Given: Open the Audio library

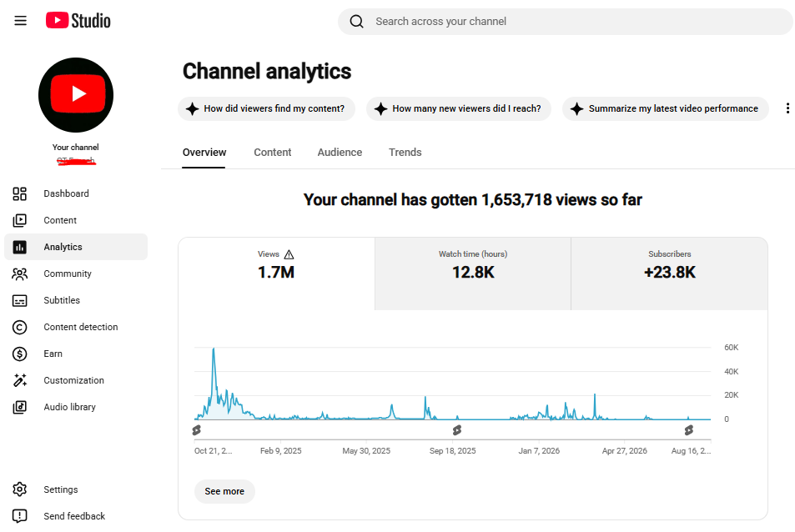Looking at the screenshot, I should pyautogui.click(x=76, y=407).
